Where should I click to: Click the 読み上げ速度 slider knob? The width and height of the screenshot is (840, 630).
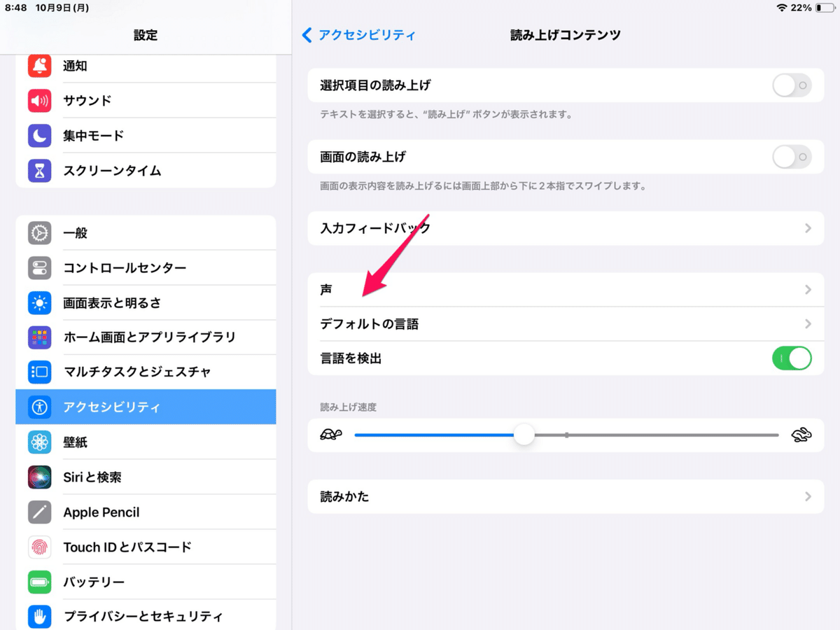[524, 435]
